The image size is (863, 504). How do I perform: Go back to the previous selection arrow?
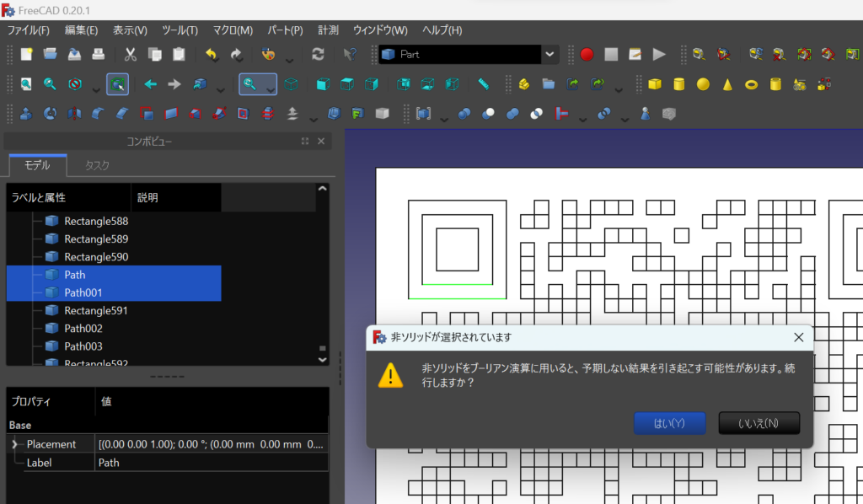[x=150, y=84]
